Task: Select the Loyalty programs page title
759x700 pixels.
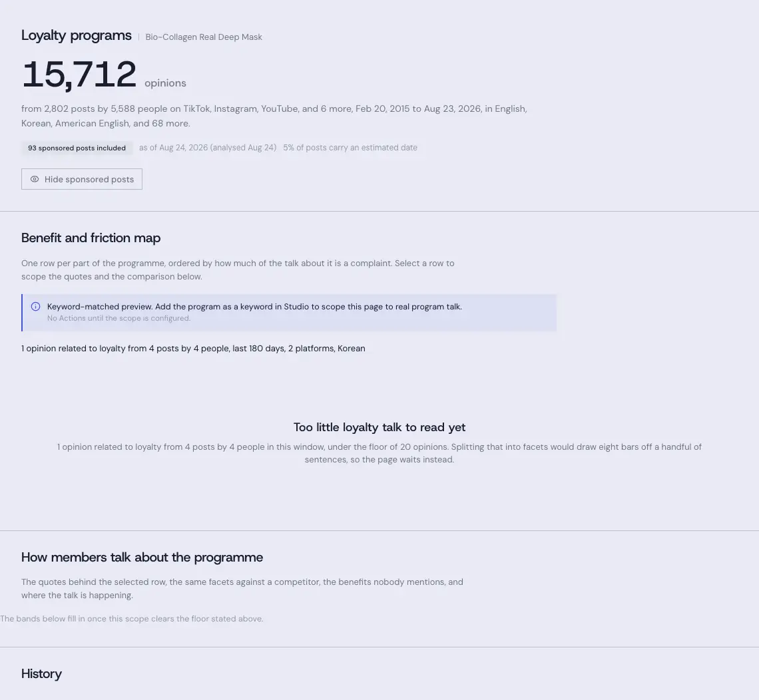Action: [x=77, y=35]
